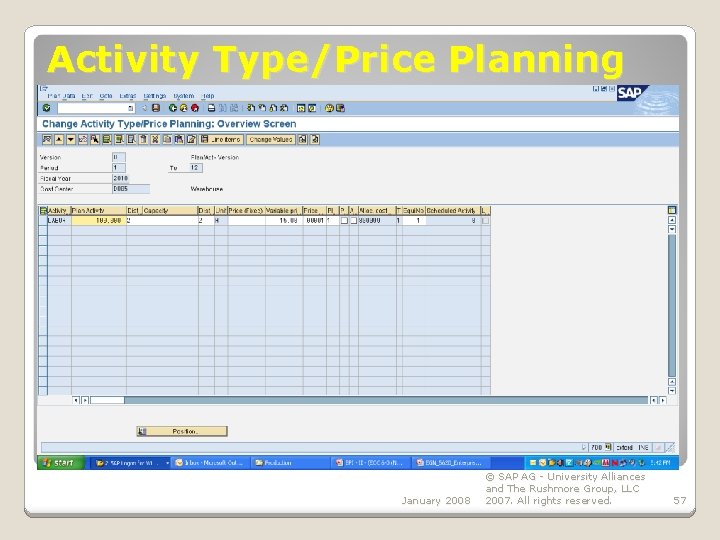Click the Change Values button

[x=271, y=139]
